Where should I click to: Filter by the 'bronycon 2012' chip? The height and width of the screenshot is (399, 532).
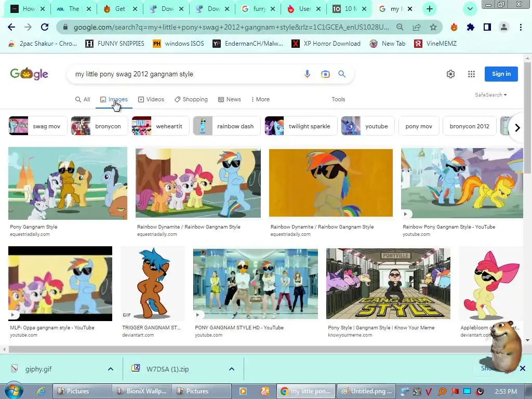pos(470,126)
